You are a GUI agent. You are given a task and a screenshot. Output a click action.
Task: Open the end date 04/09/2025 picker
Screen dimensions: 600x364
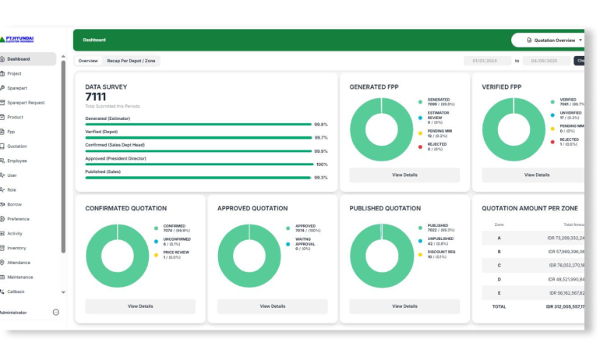[546, 61]
